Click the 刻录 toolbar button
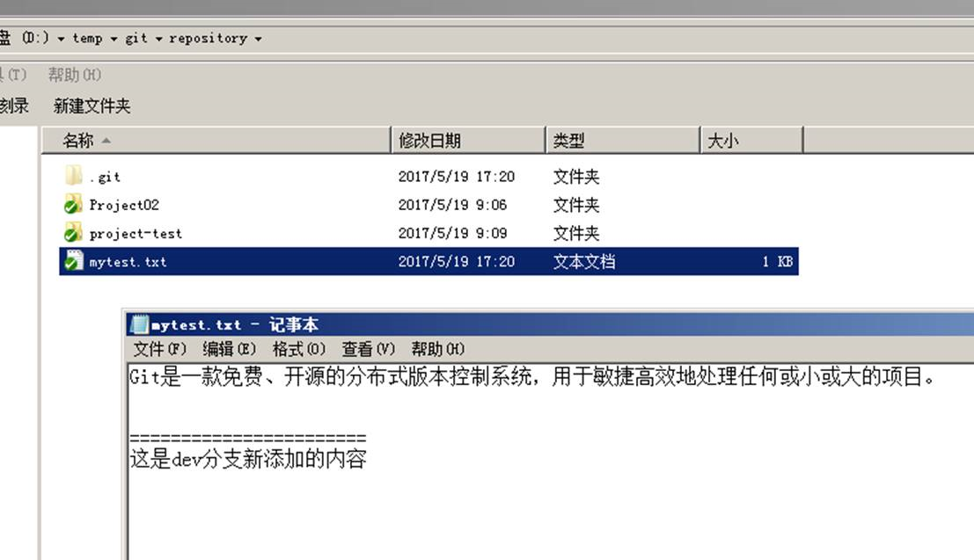 click(x=14, y=106)
